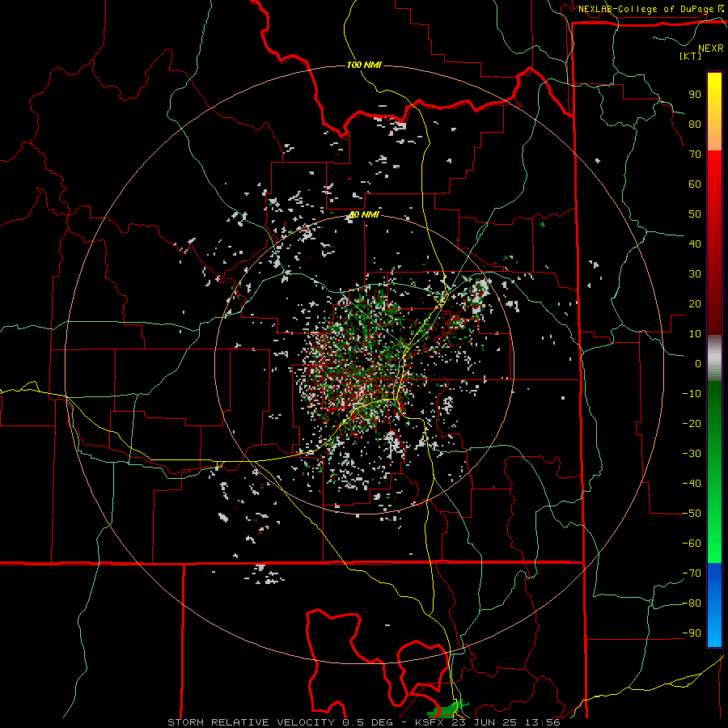Pick the gray zero-velocity segment of color bar
Viewport: 728px width, 728px height.
714,358
